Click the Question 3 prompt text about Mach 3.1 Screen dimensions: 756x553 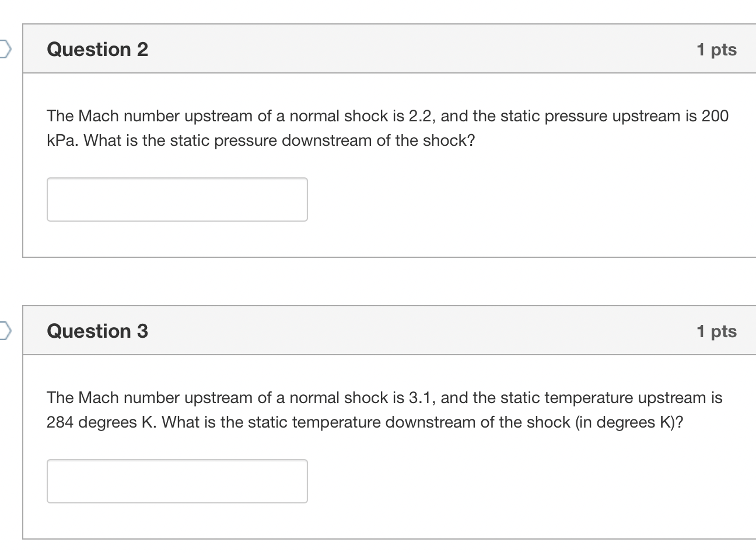click(x=384, y=409)
